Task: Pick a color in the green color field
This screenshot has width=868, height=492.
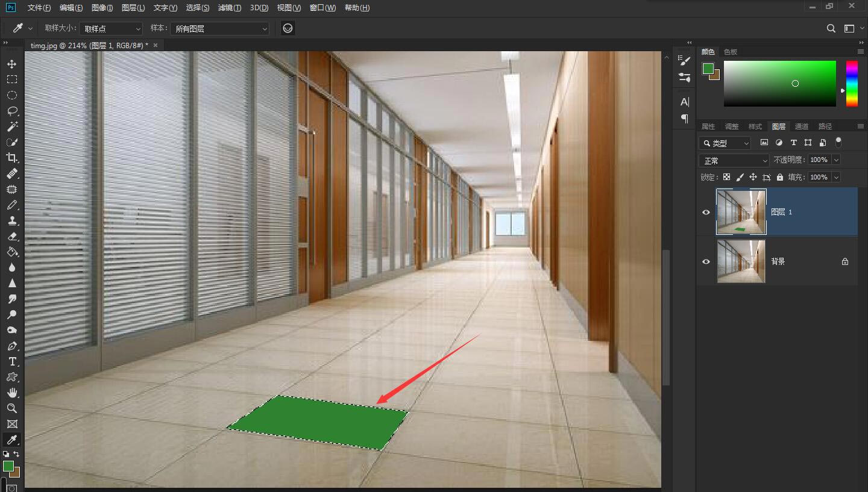Action: tap(780, 84)
